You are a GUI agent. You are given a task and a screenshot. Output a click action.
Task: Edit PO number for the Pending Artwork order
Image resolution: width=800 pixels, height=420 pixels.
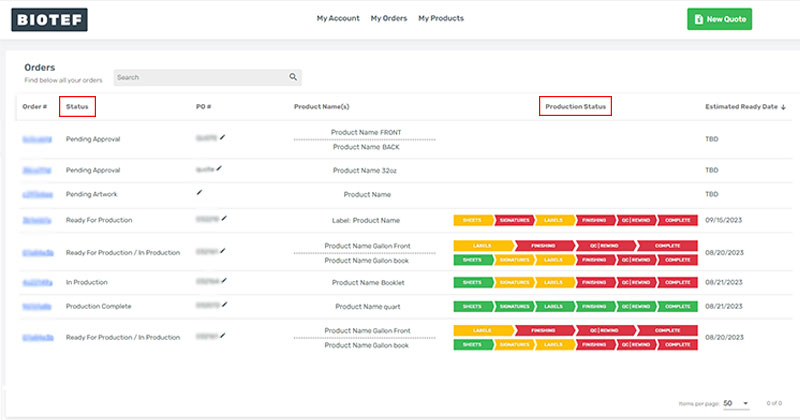tap(200, 192)
